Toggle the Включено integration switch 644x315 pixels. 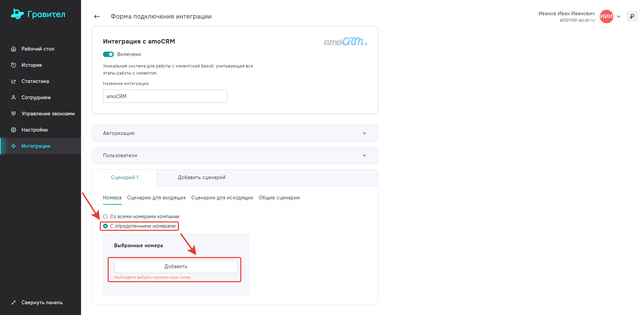click(x=108, y=54)
